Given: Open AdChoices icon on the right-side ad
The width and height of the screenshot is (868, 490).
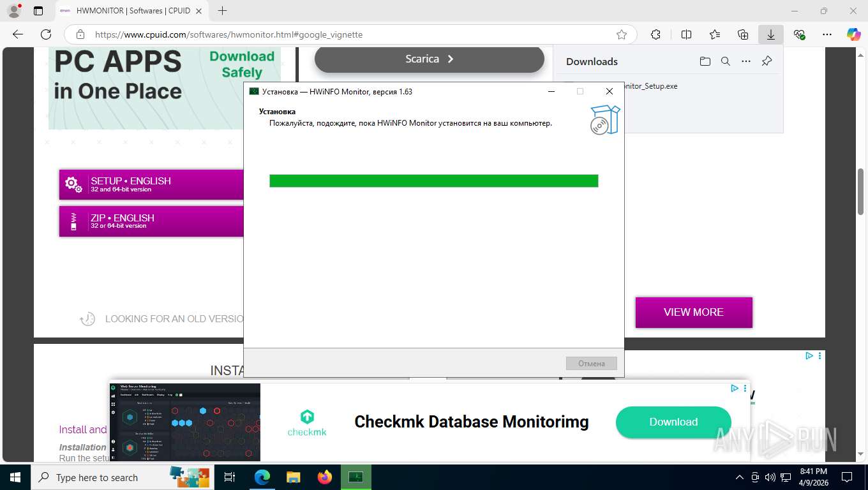Looking at the screenshot, I should pos(809,355).
